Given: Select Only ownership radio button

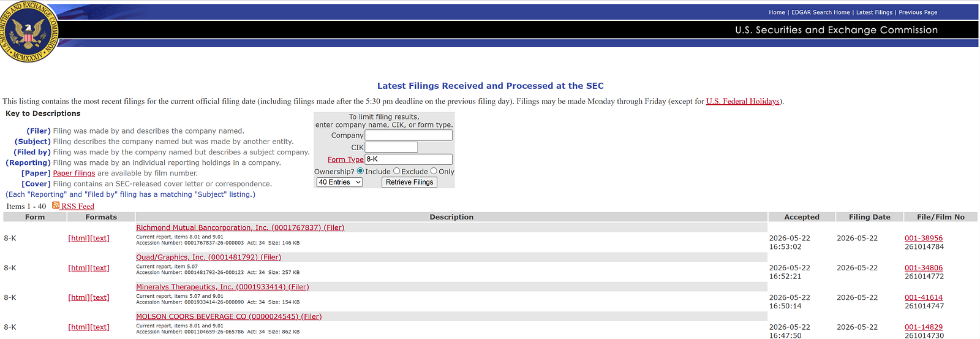Looking at the screenshot, I should coord(434,171).
